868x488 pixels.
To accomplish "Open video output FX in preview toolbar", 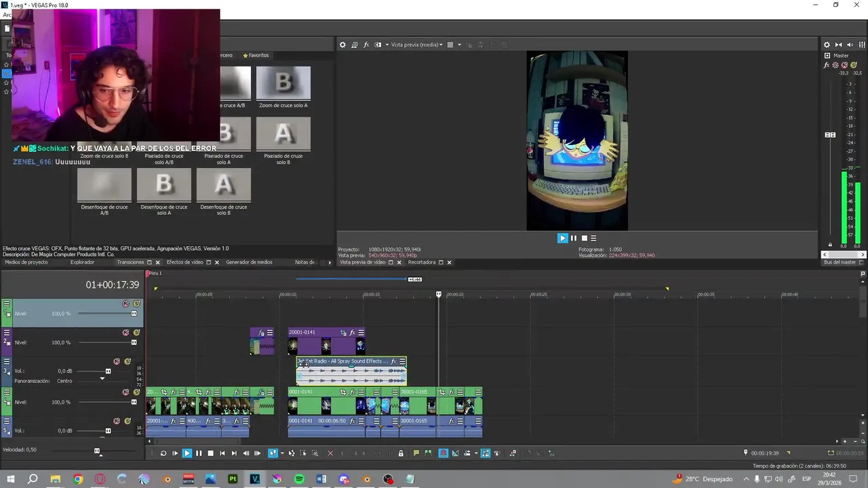I will (x=366, y=45).
